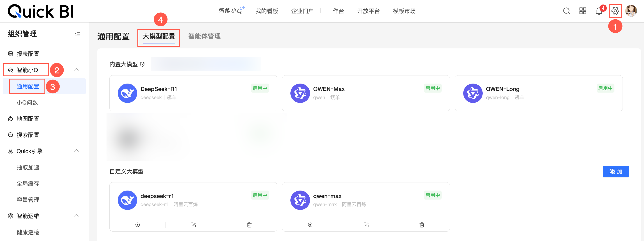Edit the qwen-max custom model
644x241 pixels.
366,225
